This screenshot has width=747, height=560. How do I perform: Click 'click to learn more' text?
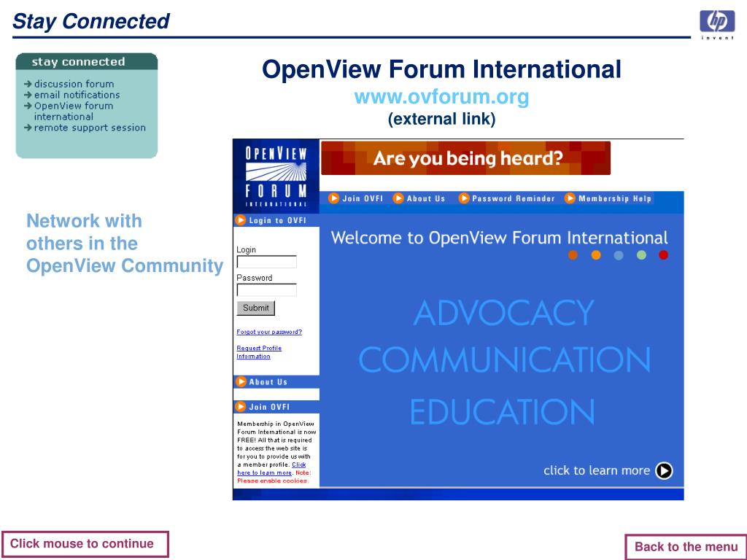point(597,470)
